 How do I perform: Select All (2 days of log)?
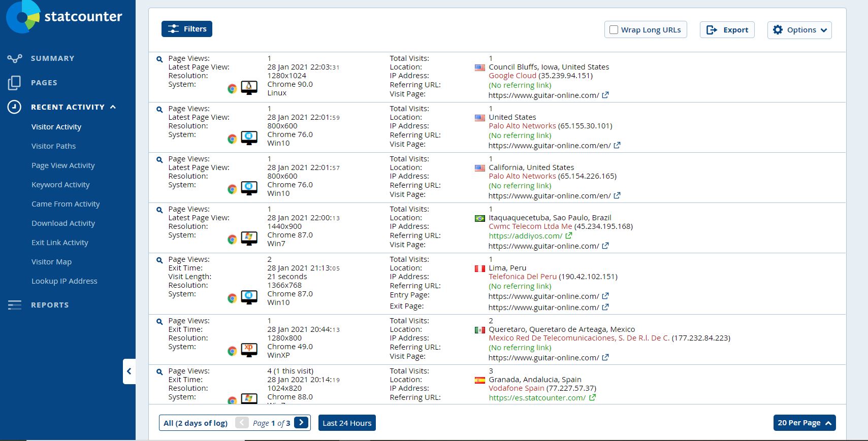pyautogui.click(x=196, y=423)
